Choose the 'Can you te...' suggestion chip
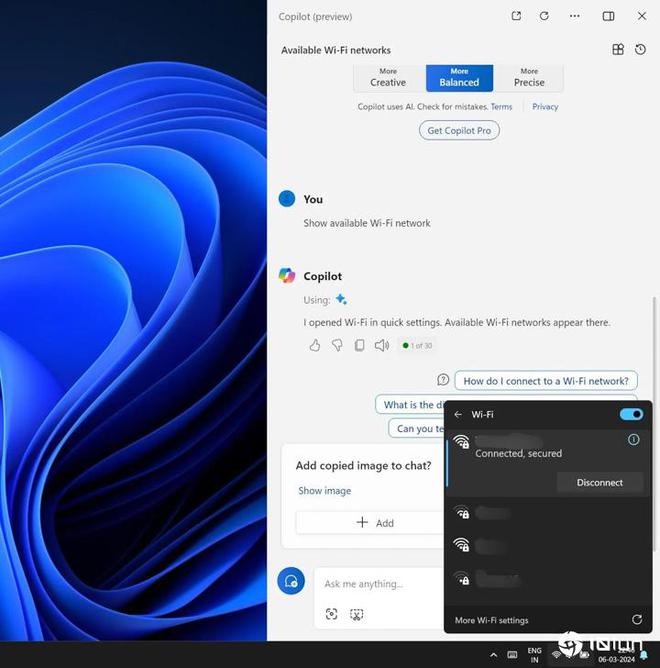Screen dimensions: 660x668 416,429
